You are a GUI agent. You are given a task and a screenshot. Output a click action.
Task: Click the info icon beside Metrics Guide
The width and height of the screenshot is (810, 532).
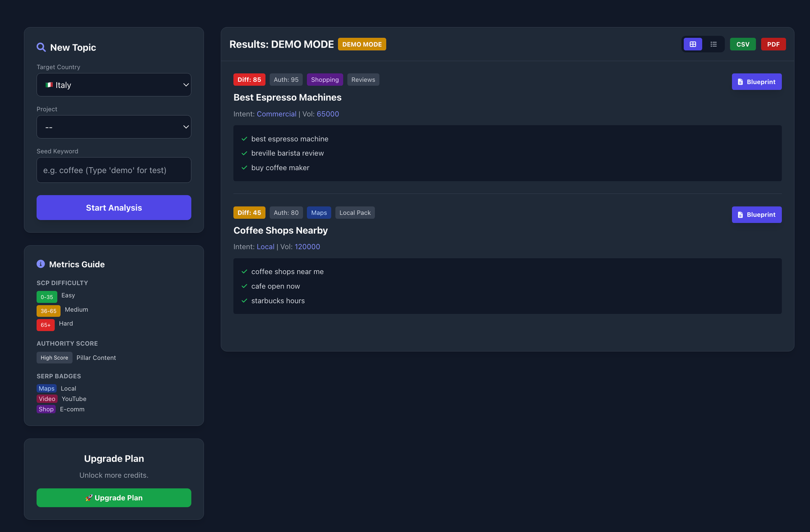click(40, 264)
